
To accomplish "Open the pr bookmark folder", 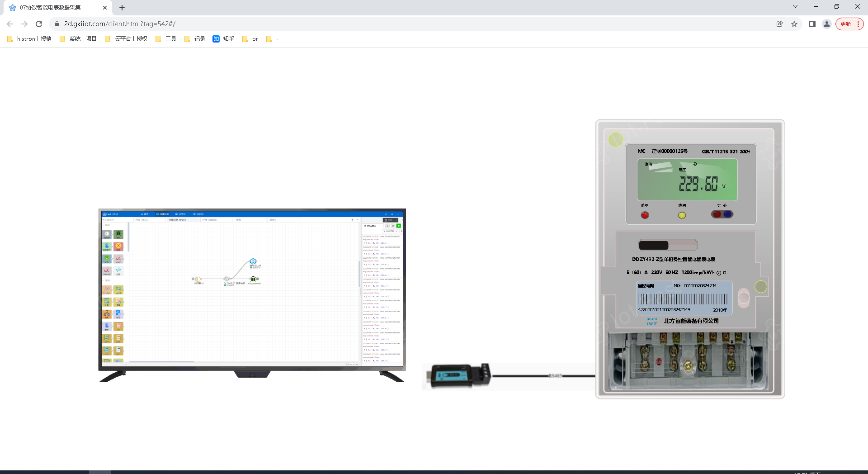I will (x=250, y=39).
